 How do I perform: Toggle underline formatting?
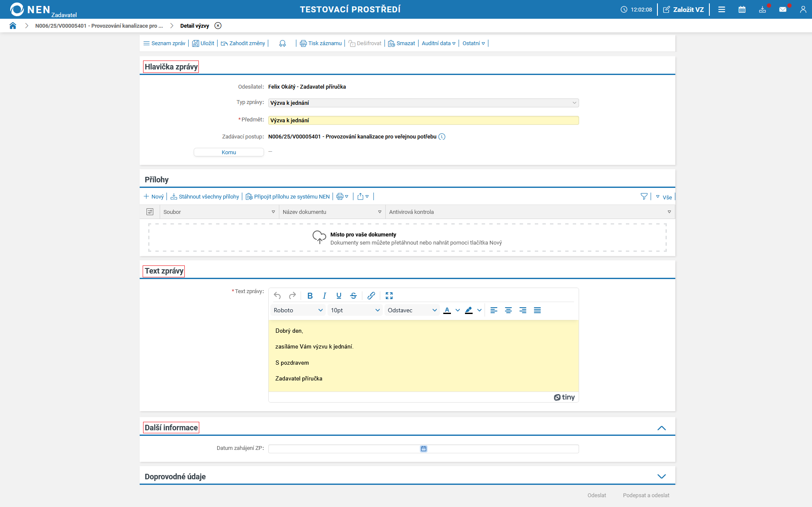point(339,296)
